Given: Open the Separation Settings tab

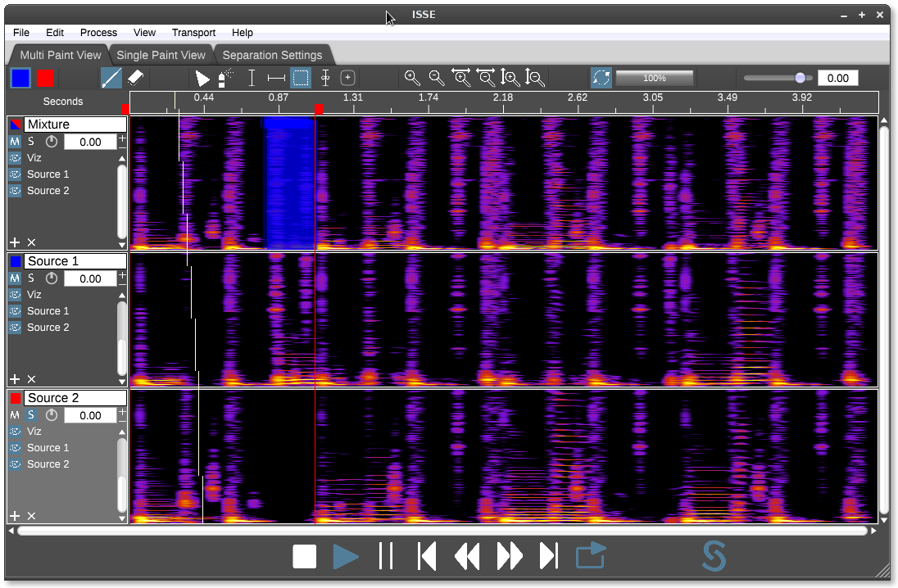Looking at the screenshot, I should 272,55.
